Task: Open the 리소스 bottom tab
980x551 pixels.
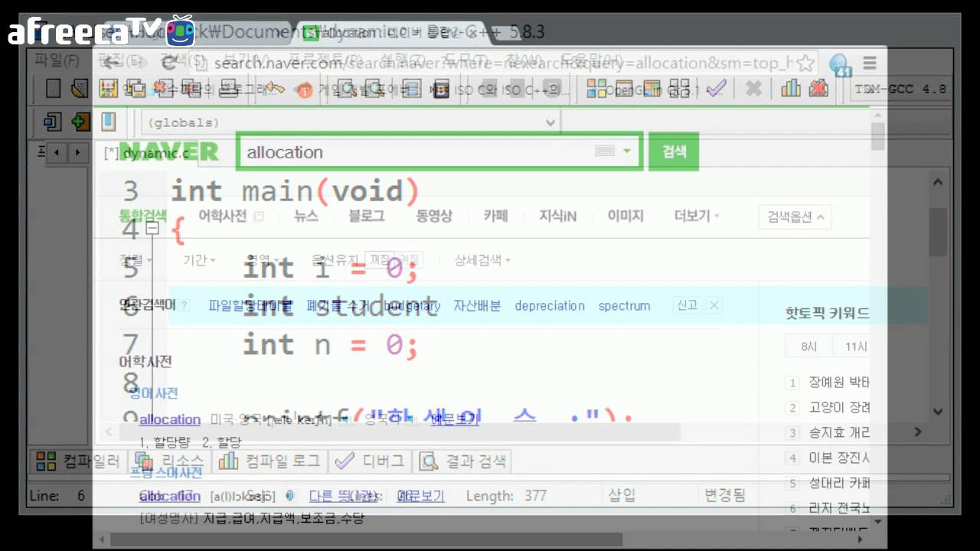Action: point(170,461)
